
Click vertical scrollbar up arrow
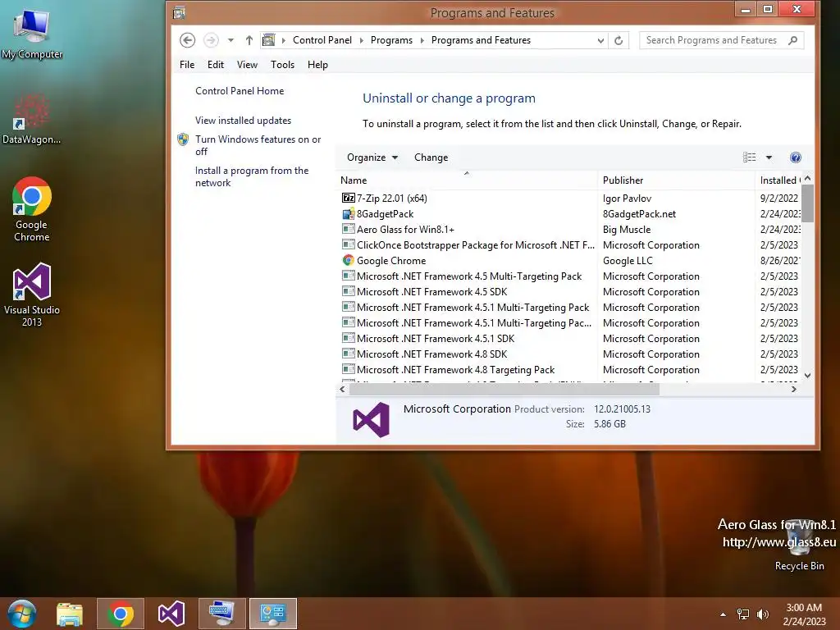(808, 178)
